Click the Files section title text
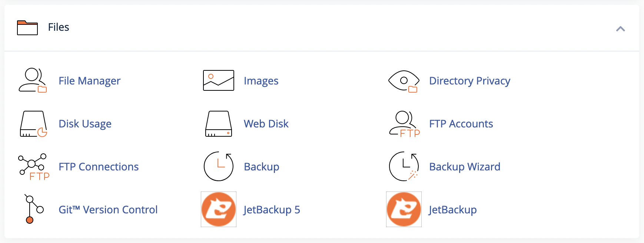This screenshot has width=644, height=243. pyautogui.click(x=59, y=27)
